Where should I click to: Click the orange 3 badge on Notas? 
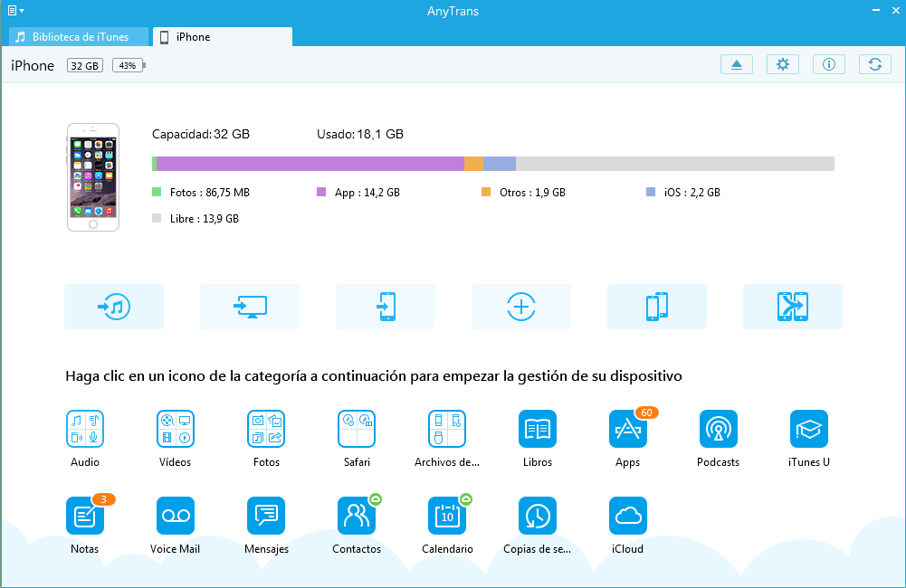pos(103,499)
